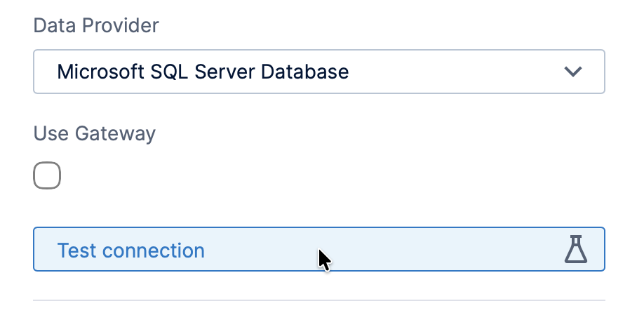Viewport: 644px width, 334px height.
Task: Start test using the laboratory flask icon
Action: click(575, 249)
